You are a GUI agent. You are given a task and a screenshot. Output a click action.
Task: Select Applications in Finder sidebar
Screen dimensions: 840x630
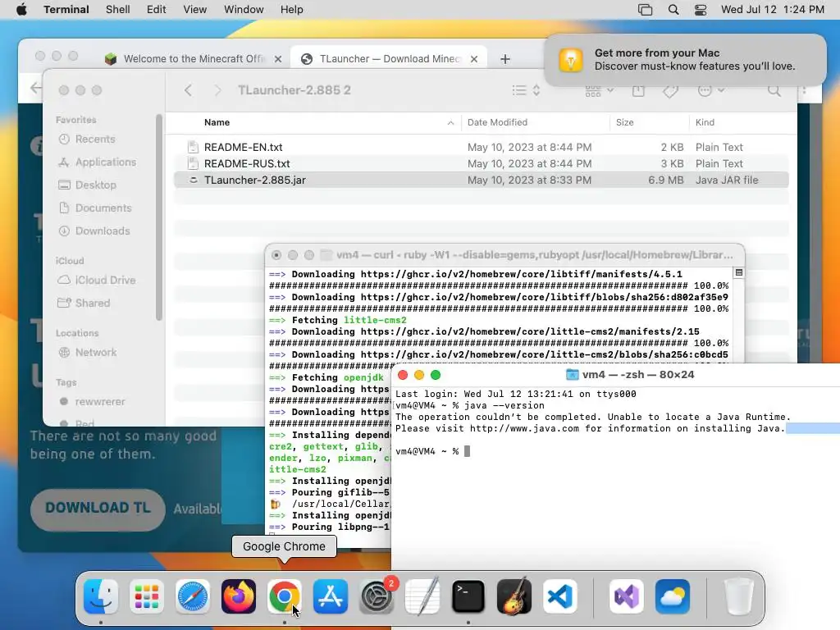(106, 162)
